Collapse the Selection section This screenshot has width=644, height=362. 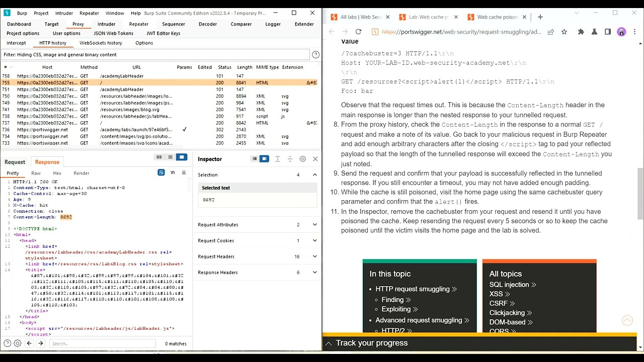coord(315,175)
